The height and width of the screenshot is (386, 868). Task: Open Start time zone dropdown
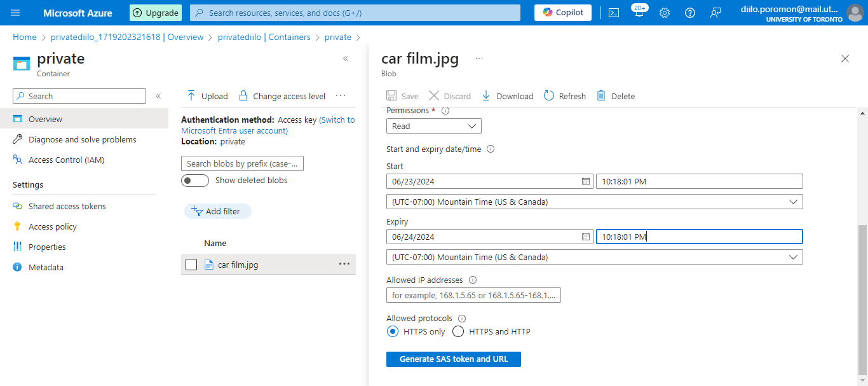point(594,202)
